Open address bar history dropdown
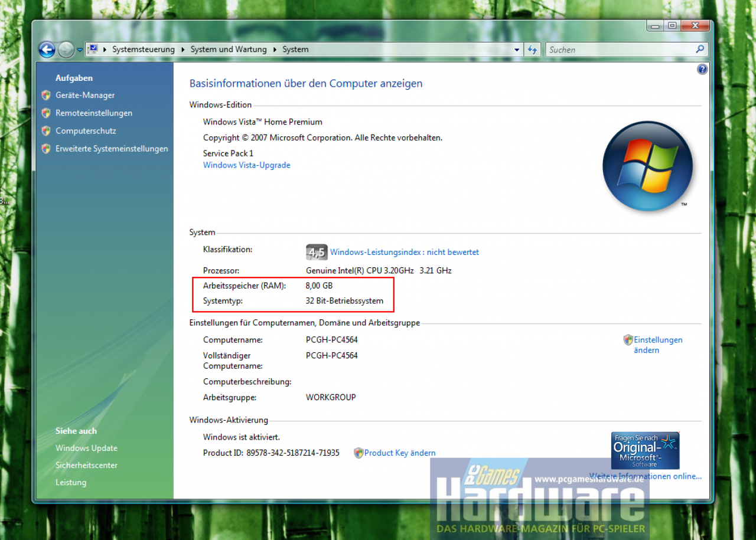 tap(517, 50)
